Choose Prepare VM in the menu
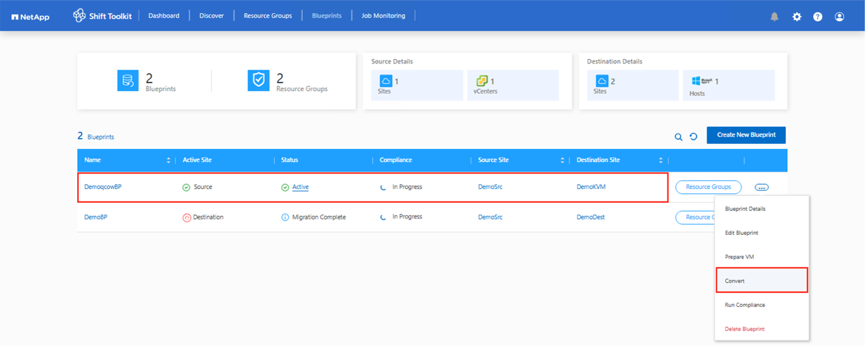 click(x=739, y=257)
